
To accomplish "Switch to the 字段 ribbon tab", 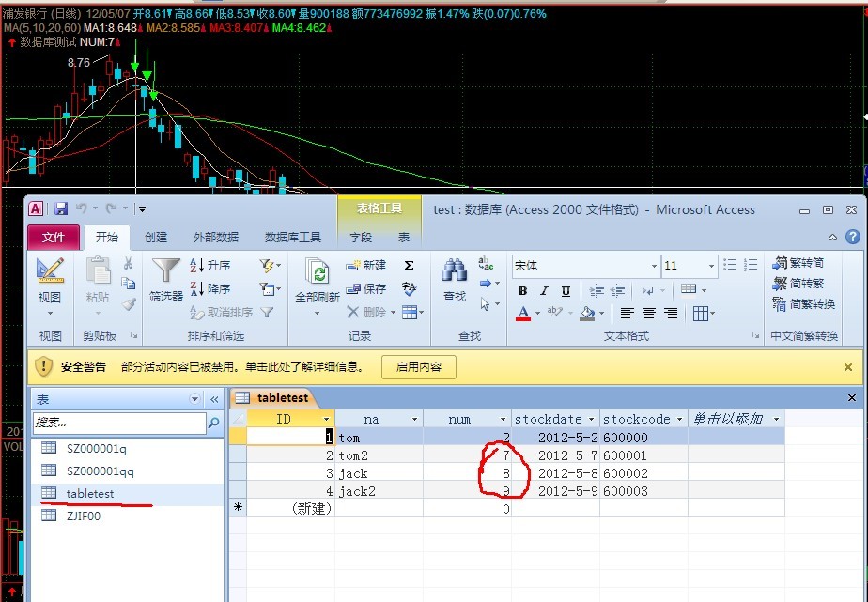I will click(x=361, y=238).
